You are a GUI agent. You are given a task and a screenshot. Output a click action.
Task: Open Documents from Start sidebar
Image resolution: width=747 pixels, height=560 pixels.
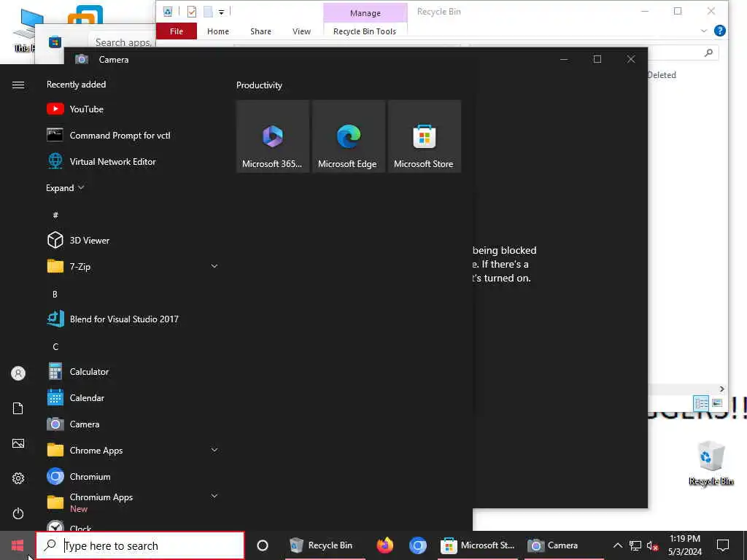(18, 408)
